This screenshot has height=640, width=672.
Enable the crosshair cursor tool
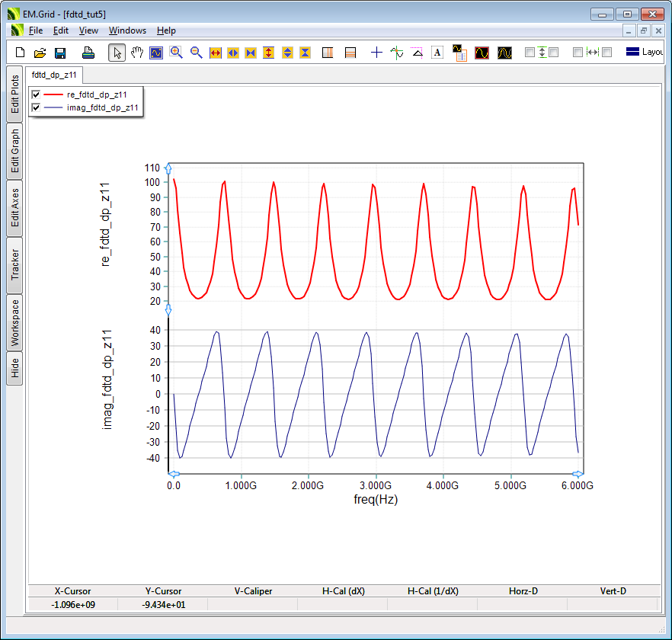click(x=376, y=53)
